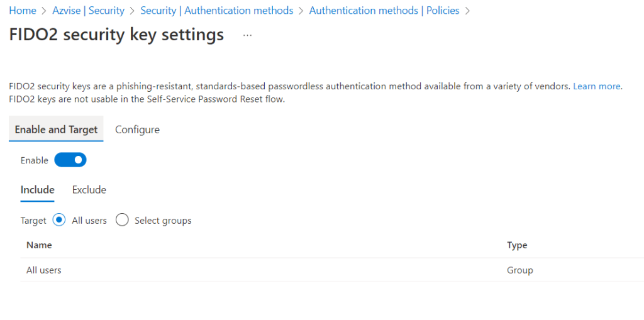The height and width of the screenshot is (320, 644).
Task: Open Authentication methods | Policies breadcrumb
Action: [384, 11]
